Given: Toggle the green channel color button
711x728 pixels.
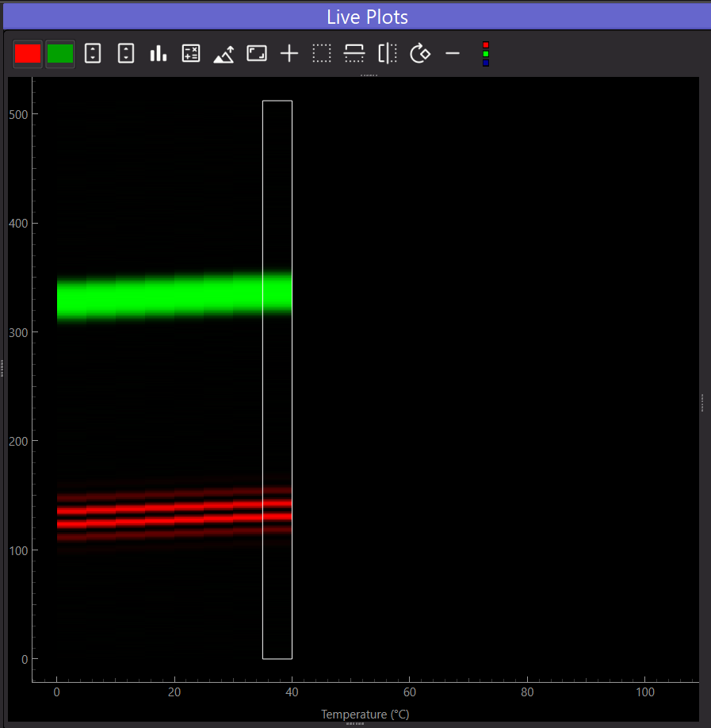Looking at the screenshot, I should point(60,53).
